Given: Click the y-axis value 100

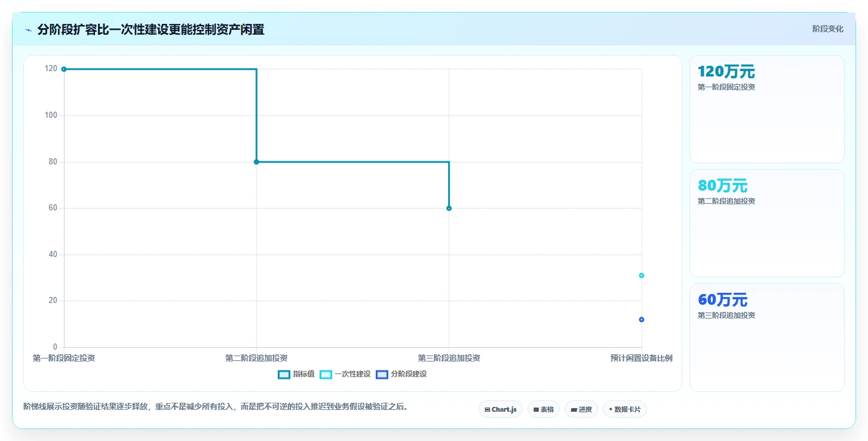Looking at the screenshot, I should pyautogui.click(x=51, y=115).
